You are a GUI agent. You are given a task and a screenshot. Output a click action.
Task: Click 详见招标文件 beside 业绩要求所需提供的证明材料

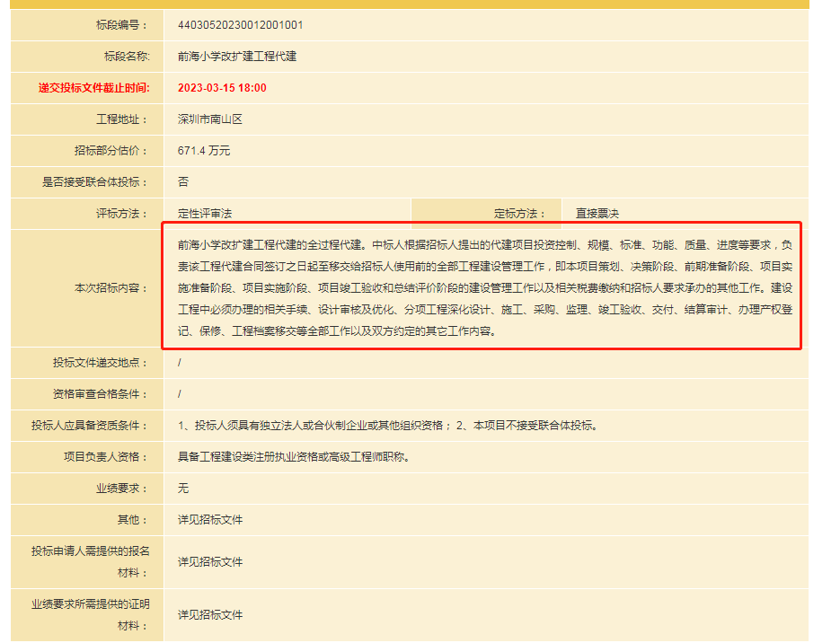pyautogui.click(x=210, y=615)
